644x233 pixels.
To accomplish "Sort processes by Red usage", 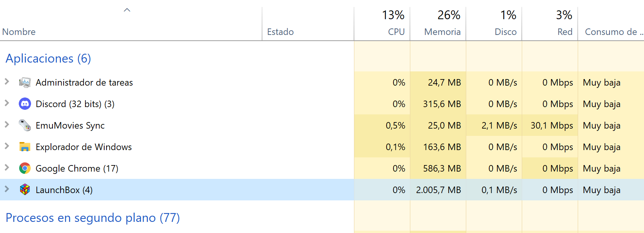I will [565, 32].
